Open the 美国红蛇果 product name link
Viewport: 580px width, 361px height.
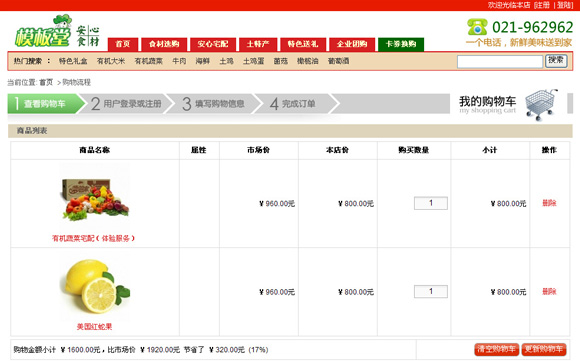coord(94,327)
